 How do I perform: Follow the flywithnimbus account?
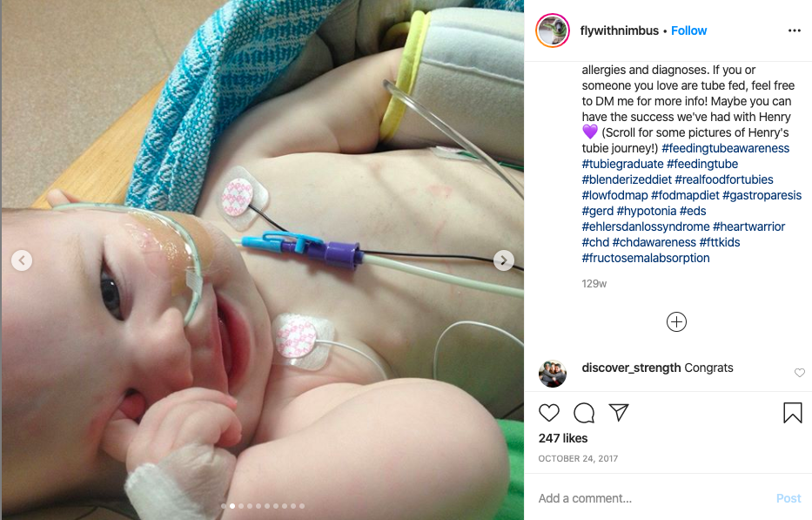click(x=688, y=30)
